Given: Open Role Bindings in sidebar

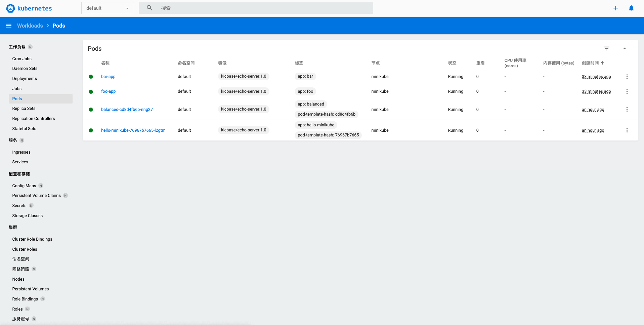Looking at the screenshot, I should point(25,299).
